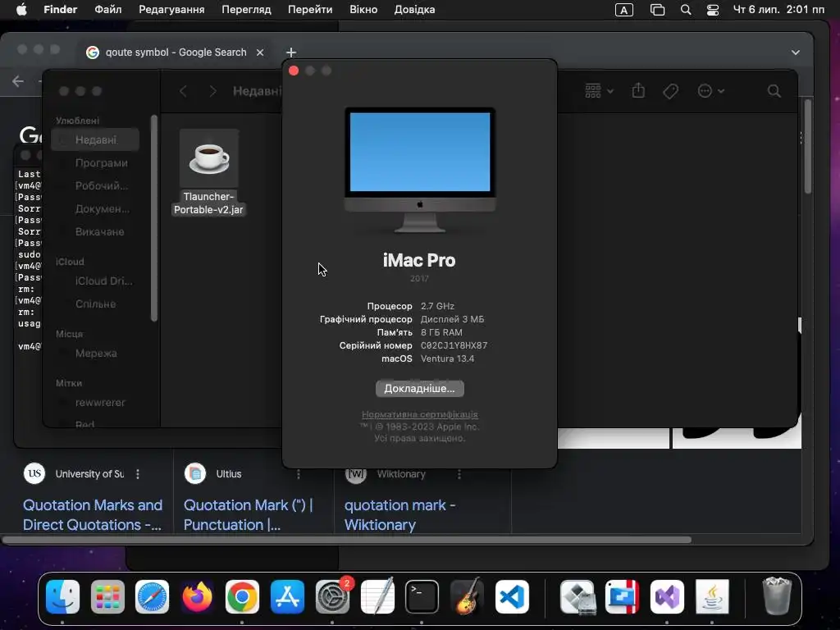
Task: Go forward in Finder window
Action: point(212,91)
